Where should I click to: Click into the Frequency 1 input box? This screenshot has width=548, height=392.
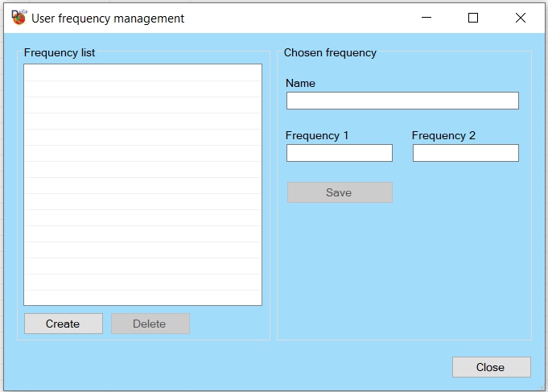[339, 153]
